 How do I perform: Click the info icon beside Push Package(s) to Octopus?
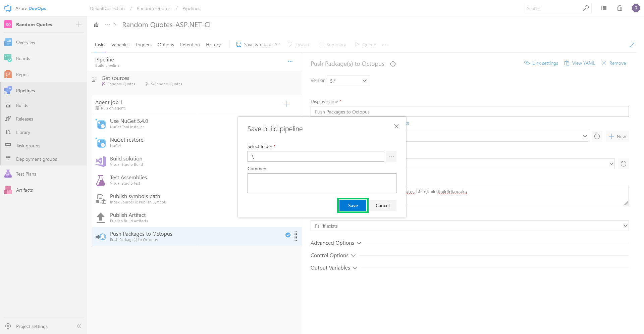tap(393, 64)
